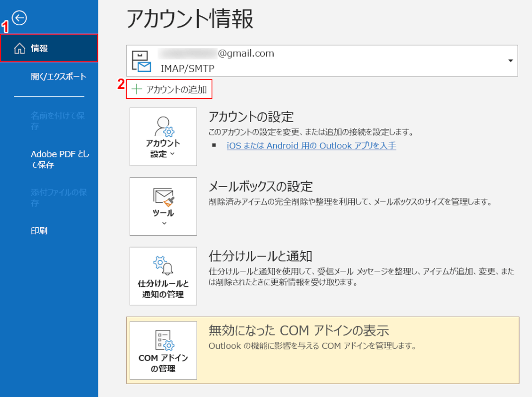
Task: Expand the chevron under アカウント設定
Action: pos(172,154)
